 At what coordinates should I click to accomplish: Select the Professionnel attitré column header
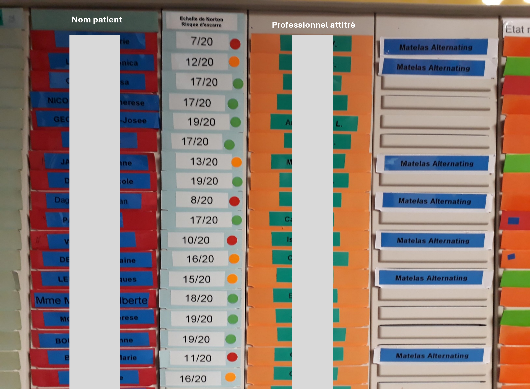[x=313, y=25]
